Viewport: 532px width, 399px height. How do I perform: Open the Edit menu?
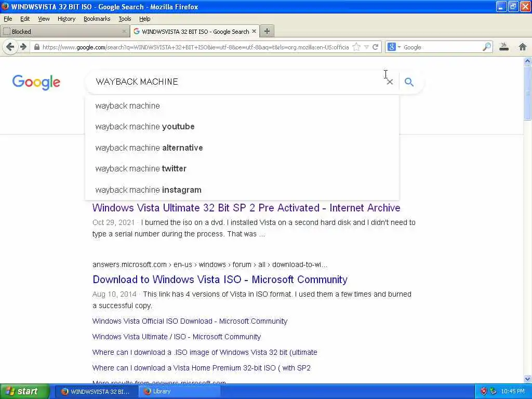(x=25, y=19)
